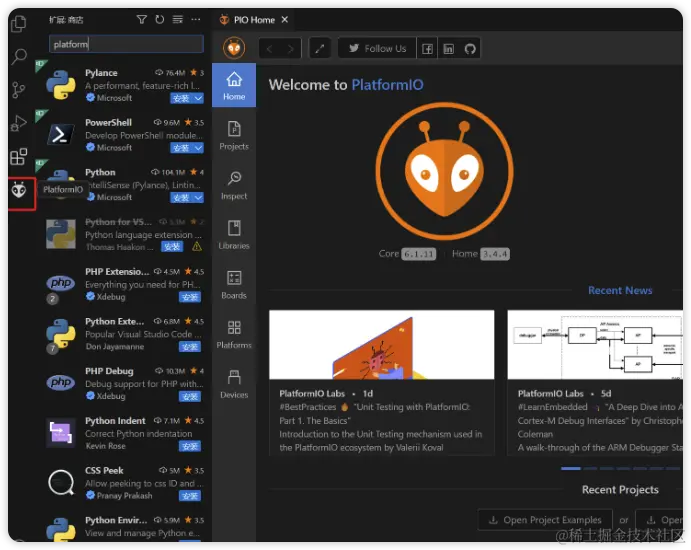The image size is (691, 550).
Task: Open the PHP Debug extension entry
Action: click(124, 383)
